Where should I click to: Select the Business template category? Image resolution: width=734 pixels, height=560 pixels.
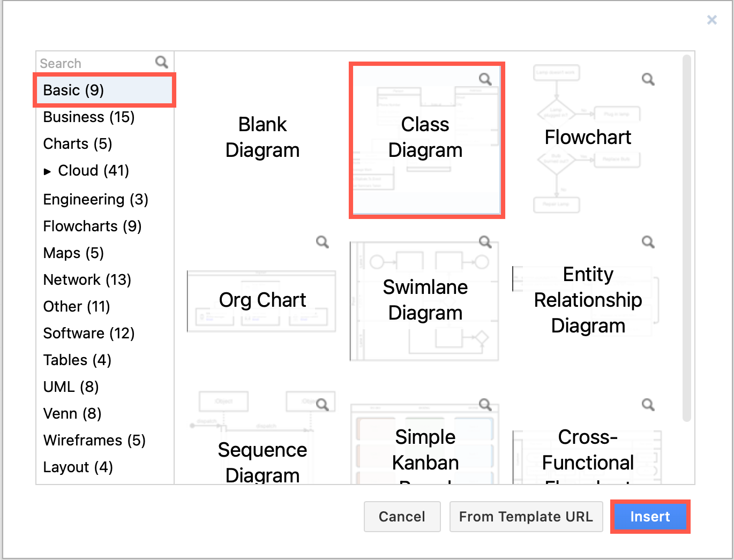click(x=88, y=117)
